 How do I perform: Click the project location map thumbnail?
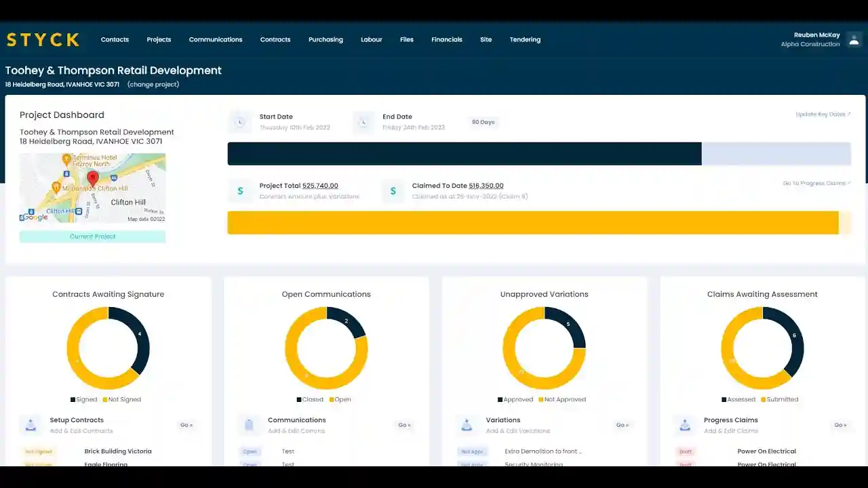tap(93, 188)
